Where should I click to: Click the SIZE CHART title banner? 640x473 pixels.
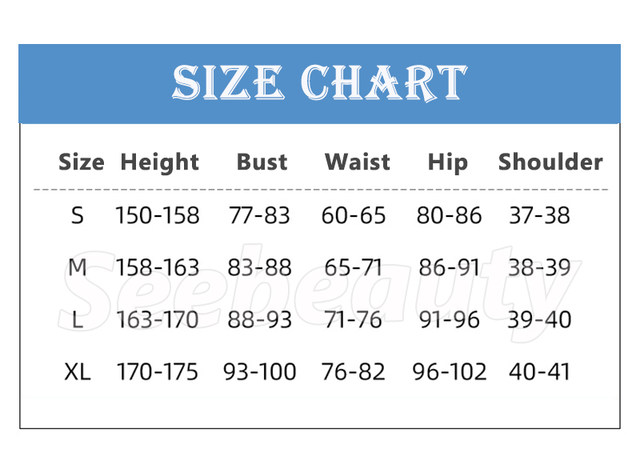tap(320, 83)
